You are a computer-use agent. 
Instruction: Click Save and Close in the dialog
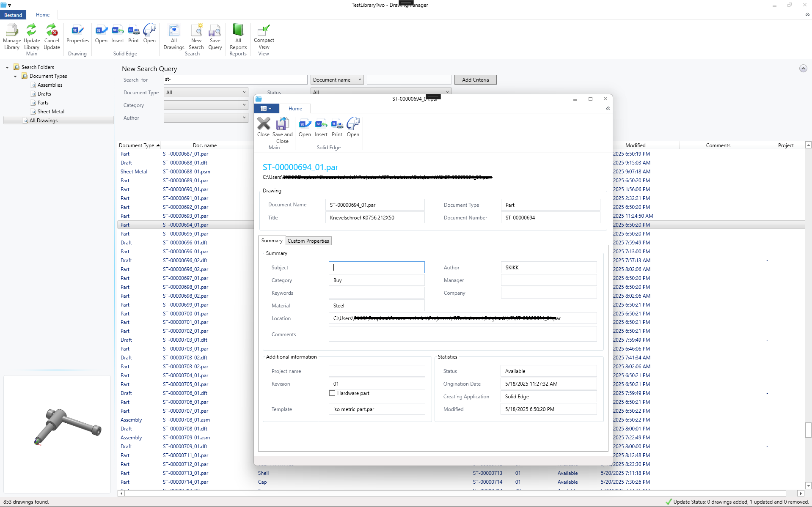tap(282, 127)
